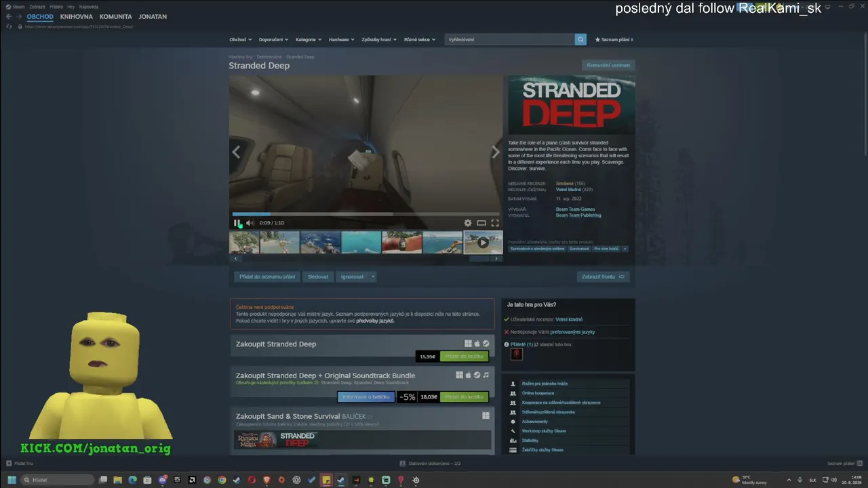Expand the Doporučení dropdown
868x488 pixels.
pyautogui.click(x=273, y=39)
